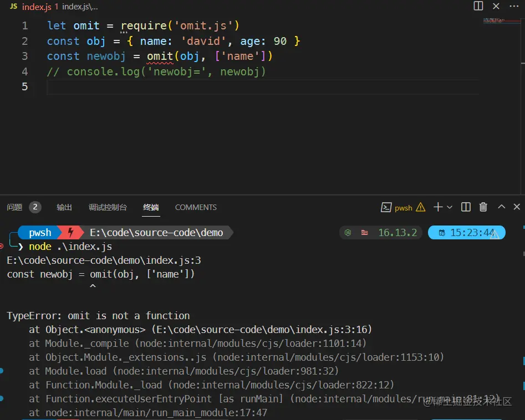Place cursor on empty line 5
The width and height of the screenshot is (525, 420).
click(x=263, y=87)
